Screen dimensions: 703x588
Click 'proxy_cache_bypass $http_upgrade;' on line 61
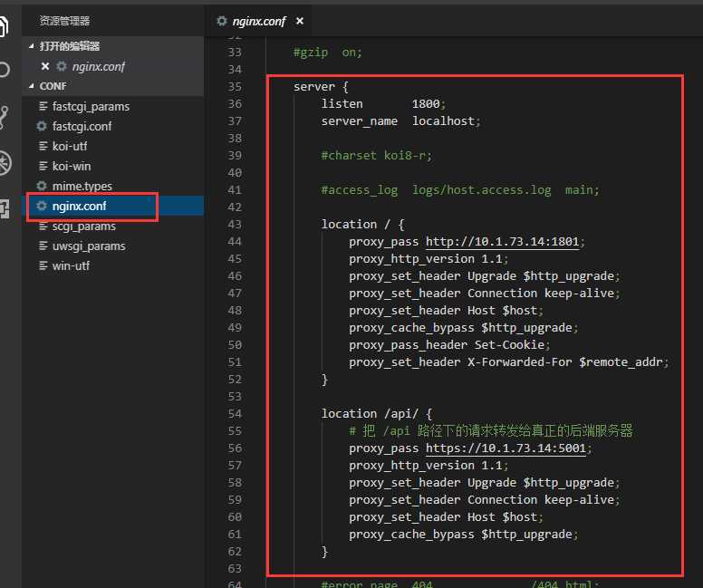(464, 535)
